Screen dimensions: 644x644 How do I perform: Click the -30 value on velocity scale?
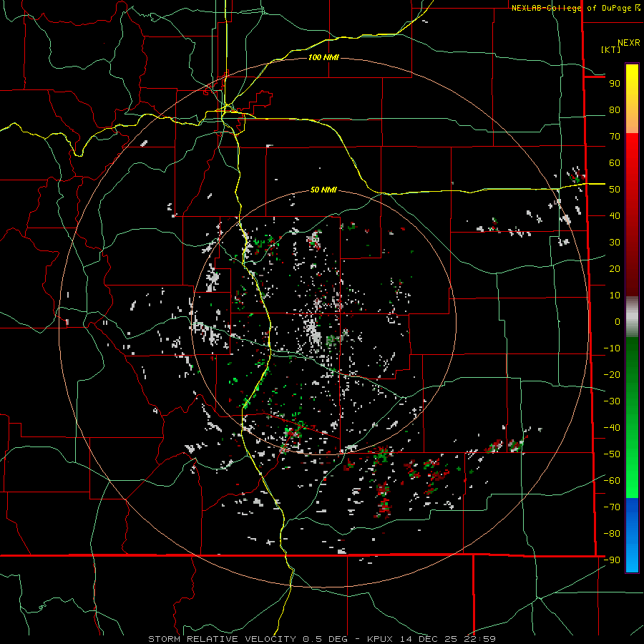[x=612, y=401]
